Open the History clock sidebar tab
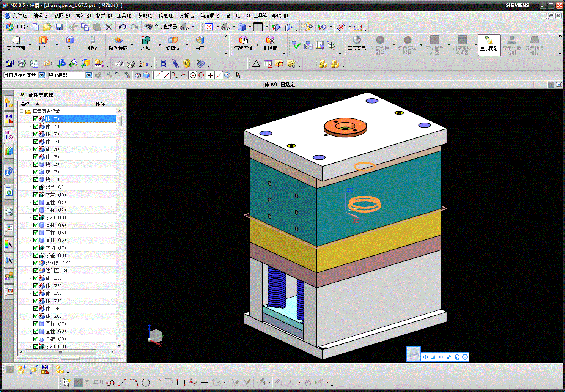 (9, 212)
